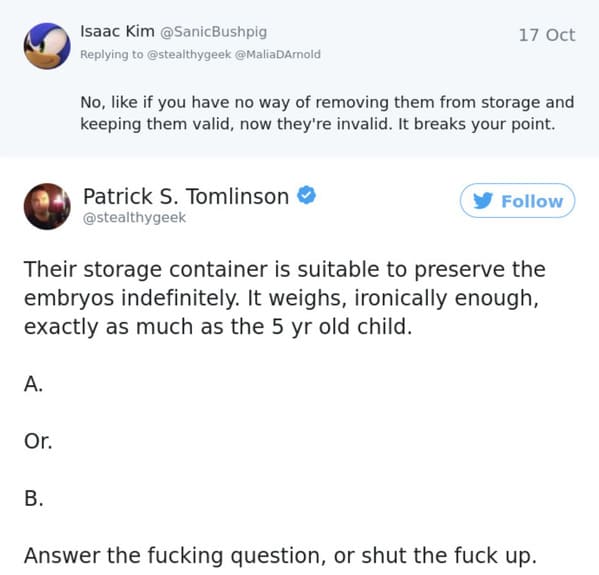
Task: Click the 'A.' line in the tweet
Action: click(33, 384)
